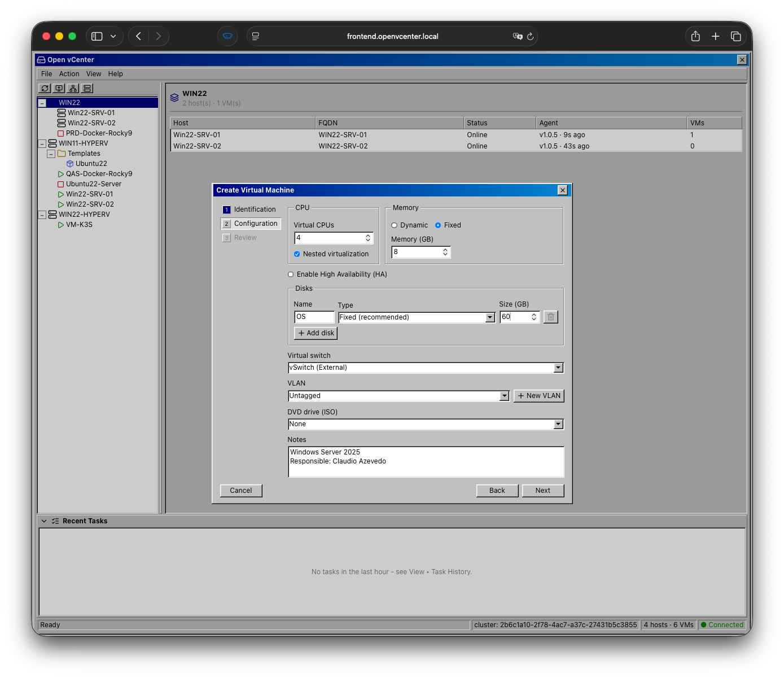Collapse the WIN22-HYPERV tree node

pos(42,215)
